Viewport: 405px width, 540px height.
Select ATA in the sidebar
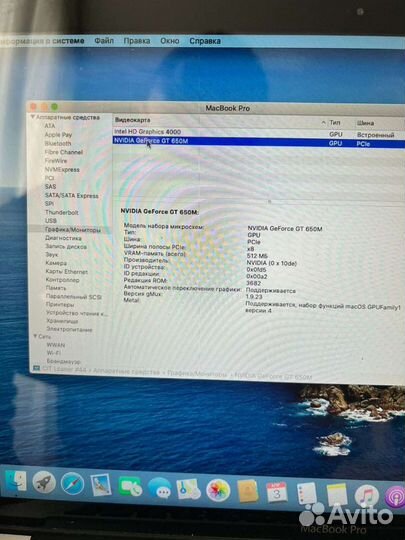50,126
